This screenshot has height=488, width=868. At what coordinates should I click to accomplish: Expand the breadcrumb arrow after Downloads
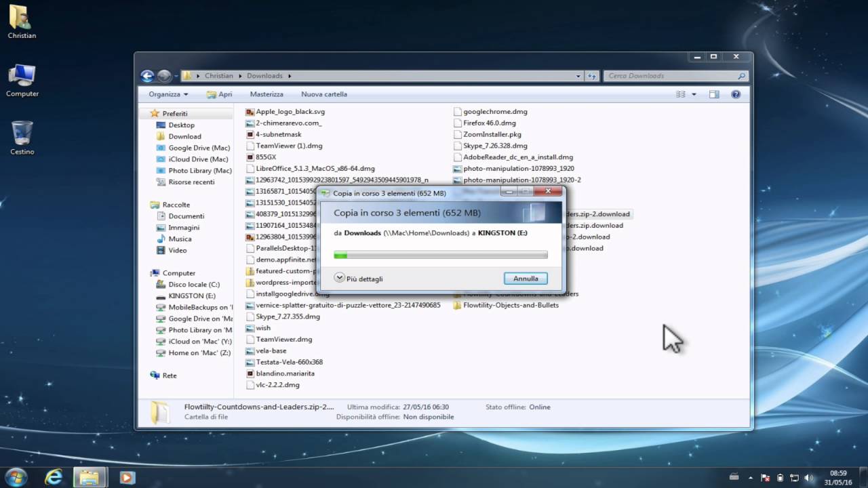point(290,76)
